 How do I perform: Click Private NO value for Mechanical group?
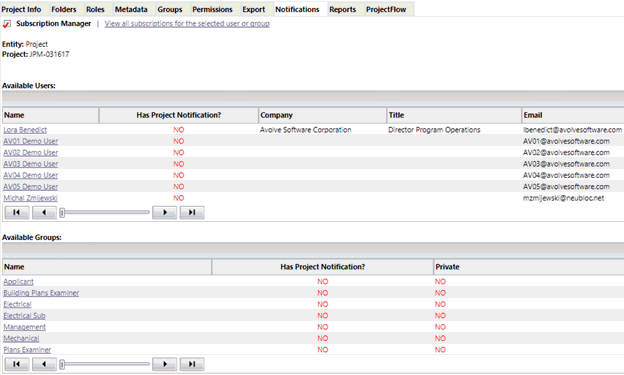[440, 338]
